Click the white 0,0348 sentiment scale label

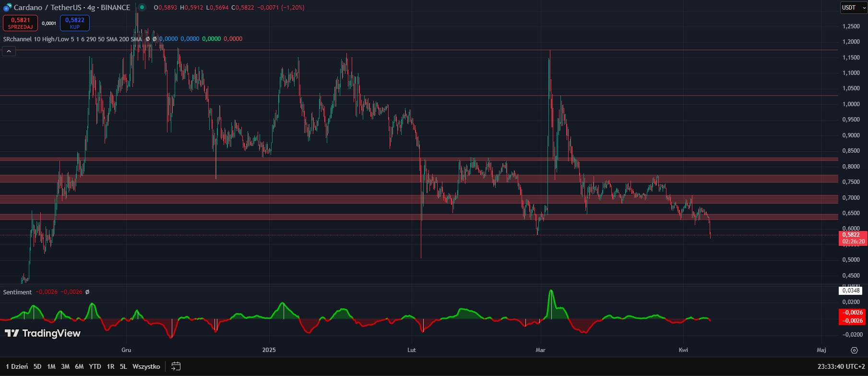[x=851, y=291]
